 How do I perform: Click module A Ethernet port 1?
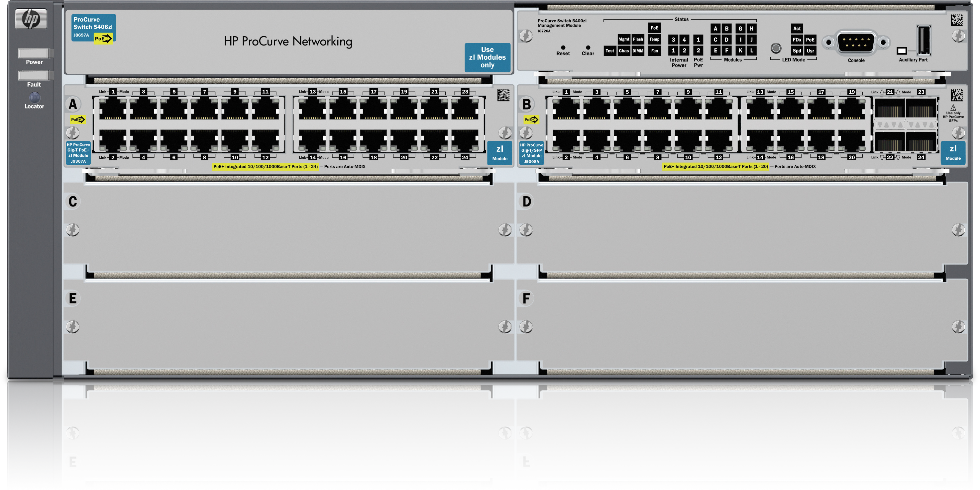coord(113,109)
